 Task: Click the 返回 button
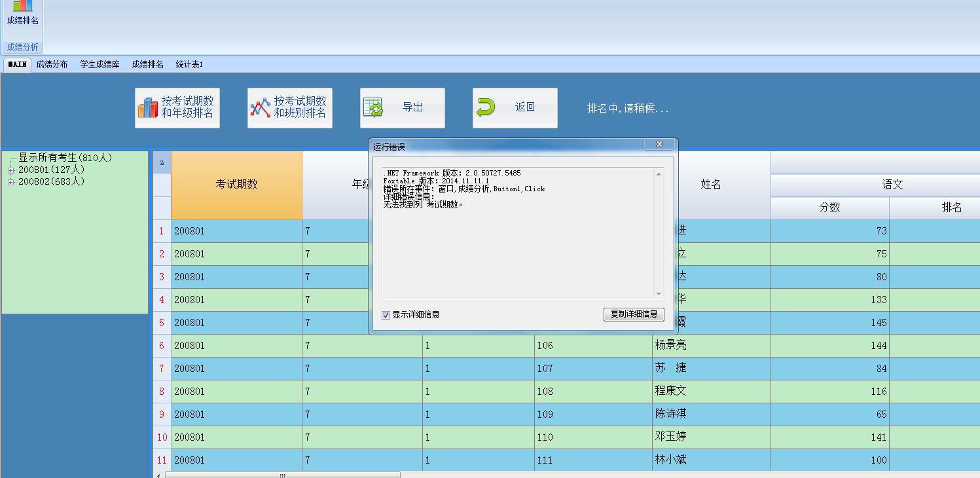(x=515, y=108)
